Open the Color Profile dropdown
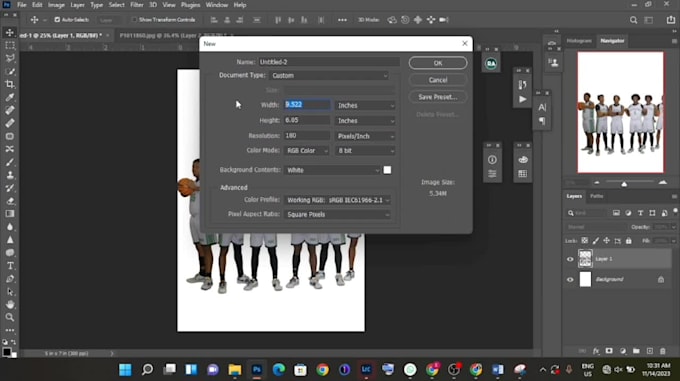 (338, 200)
